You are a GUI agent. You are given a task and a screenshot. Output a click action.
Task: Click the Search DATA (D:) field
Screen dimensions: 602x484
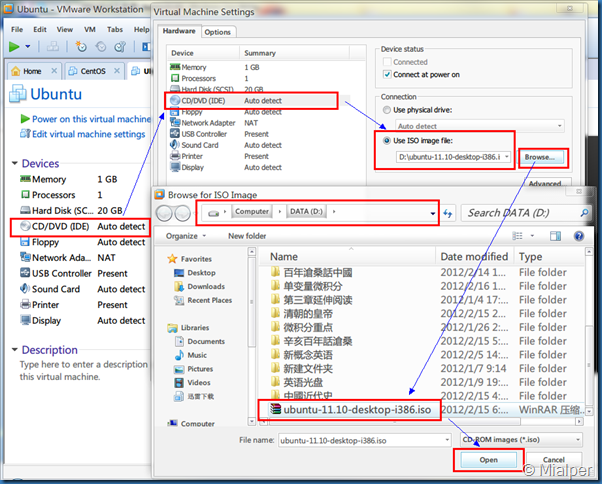(x=524, y=213)
